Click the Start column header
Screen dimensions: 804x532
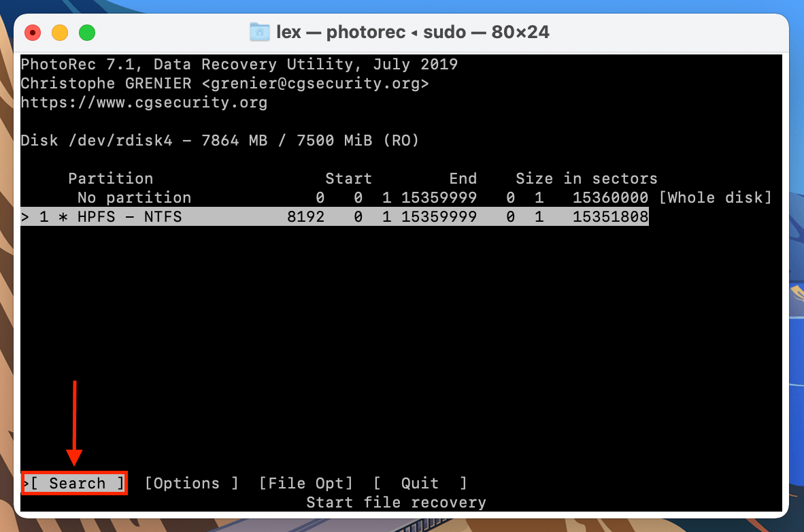(x=349, y=178)
